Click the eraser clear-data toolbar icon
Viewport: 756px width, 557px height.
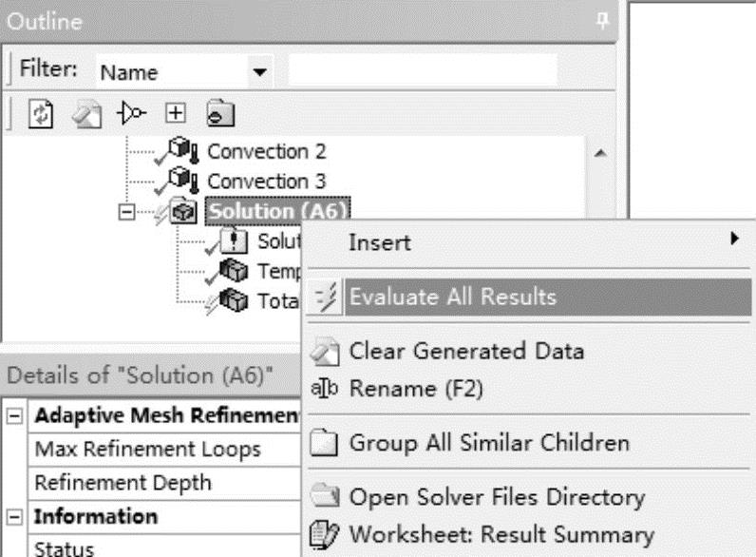86,114
